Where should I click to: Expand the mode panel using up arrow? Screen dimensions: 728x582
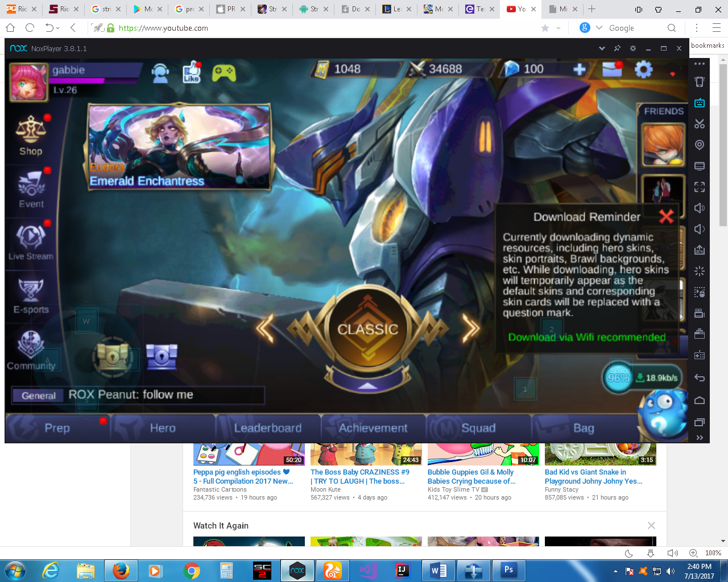368,386
